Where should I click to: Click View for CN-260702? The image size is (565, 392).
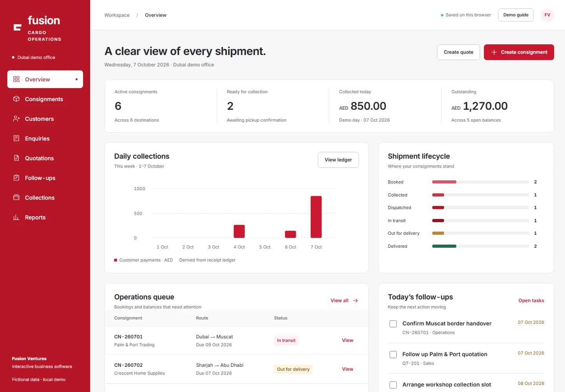[x=347, y=369]
